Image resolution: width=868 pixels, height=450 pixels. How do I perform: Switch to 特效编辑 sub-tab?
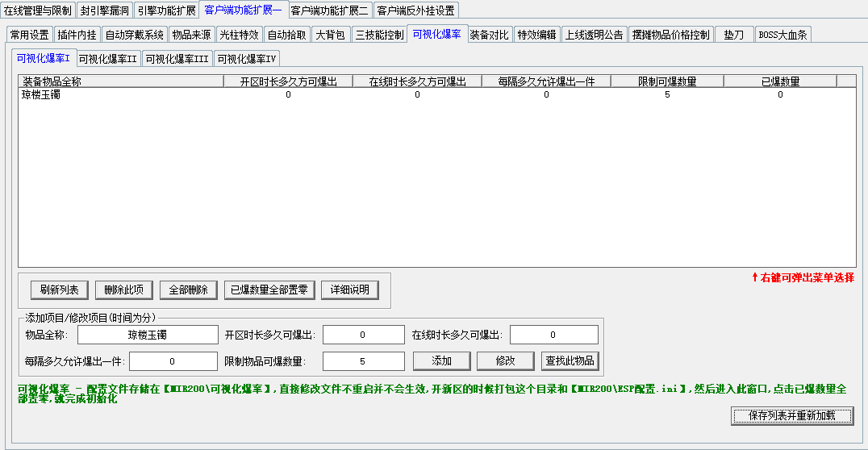(x=537, y=35)
